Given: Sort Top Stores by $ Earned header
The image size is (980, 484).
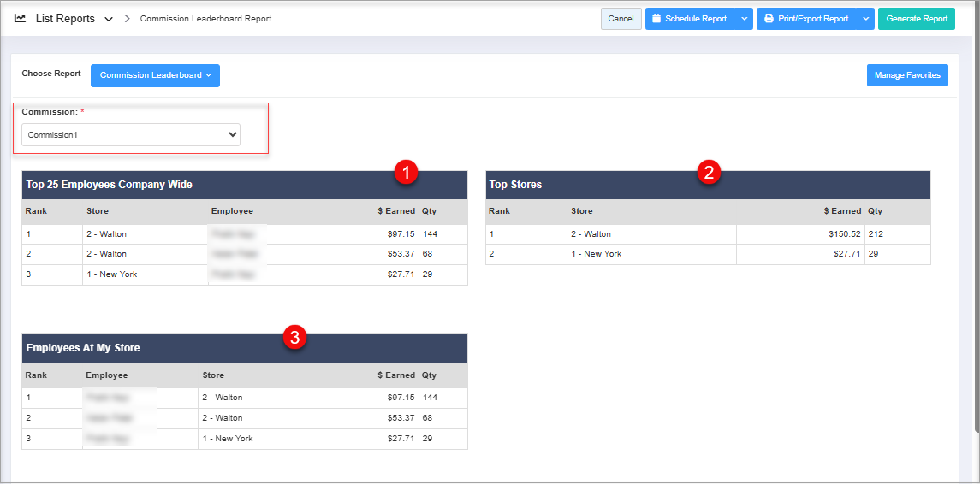Looking at the screenshot, I should (x=842, y=211).
